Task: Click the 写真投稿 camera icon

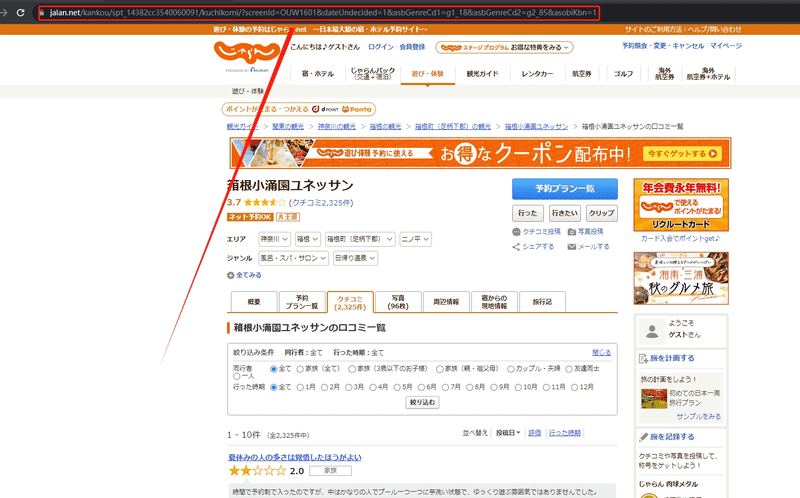Action: [x=571, y=232]
